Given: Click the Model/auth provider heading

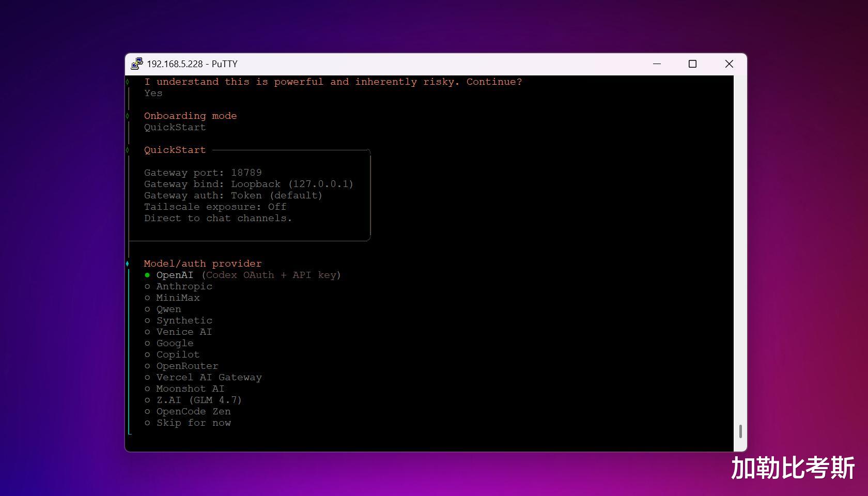Looking at the screenshot, I should coord(203,263).
